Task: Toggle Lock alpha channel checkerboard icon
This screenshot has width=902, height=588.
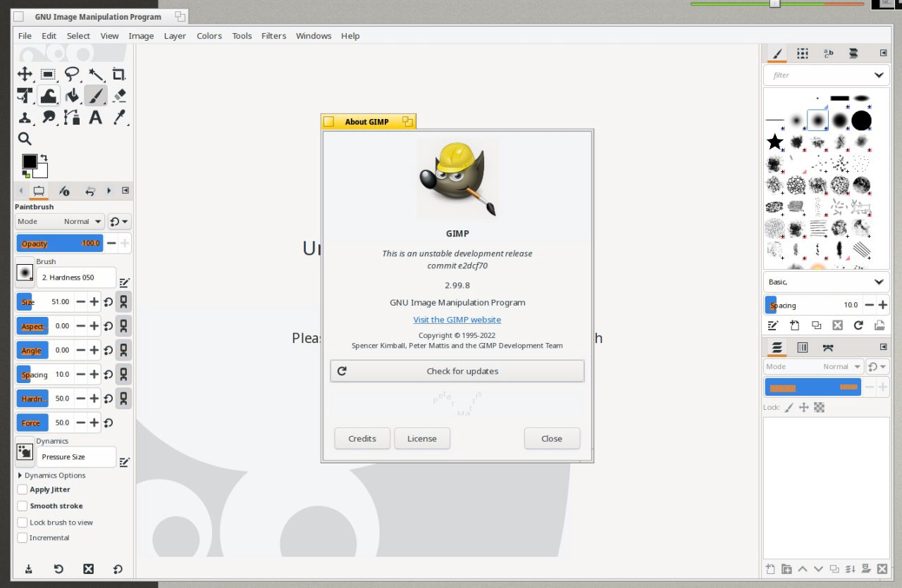Action: (x=819, y=408)
